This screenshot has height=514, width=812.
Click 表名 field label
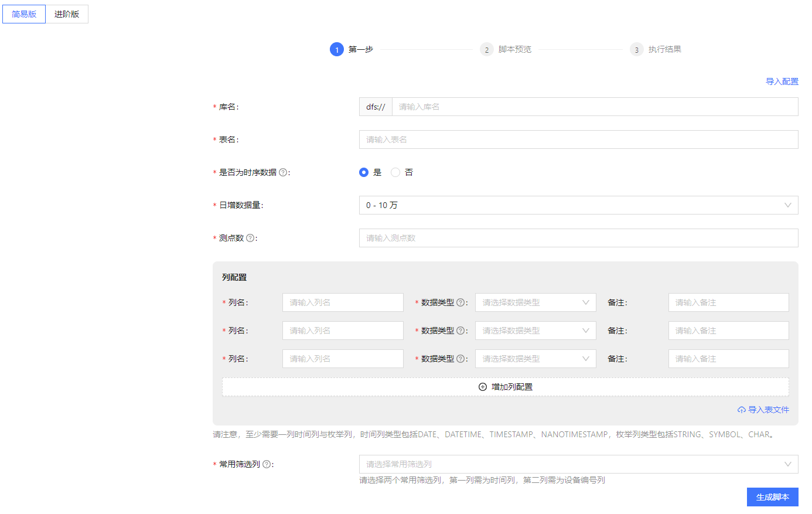[x=229, y=139]
